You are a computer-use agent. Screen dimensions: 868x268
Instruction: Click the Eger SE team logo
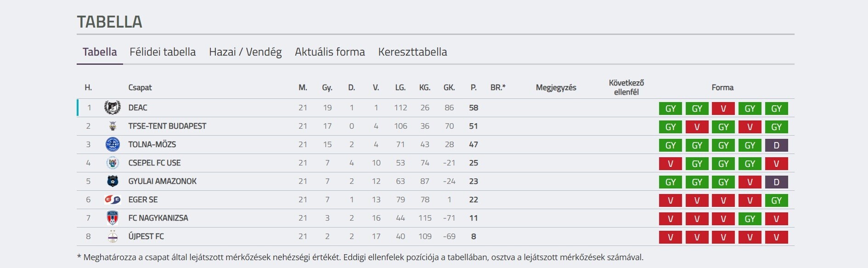112,200
